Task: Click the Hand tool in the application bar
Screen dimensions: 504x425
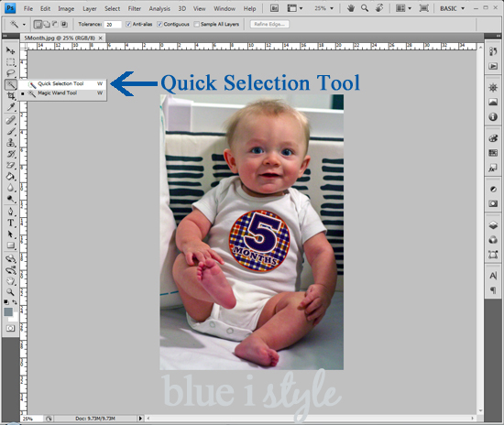Action: point(351,8)
